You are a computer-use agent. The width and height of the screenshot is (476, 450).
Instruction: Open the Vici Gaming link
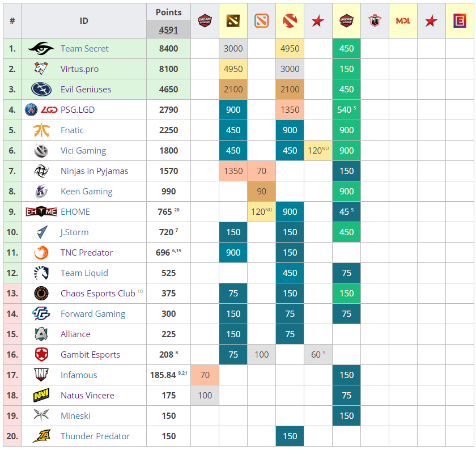click(83, 151)
